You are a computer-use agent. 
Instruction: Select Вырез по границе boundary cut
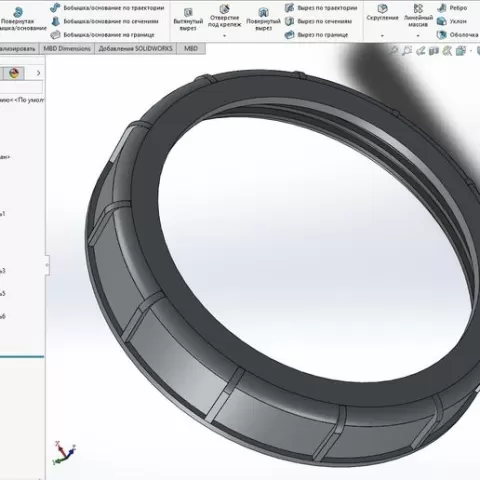pos(317,35)
